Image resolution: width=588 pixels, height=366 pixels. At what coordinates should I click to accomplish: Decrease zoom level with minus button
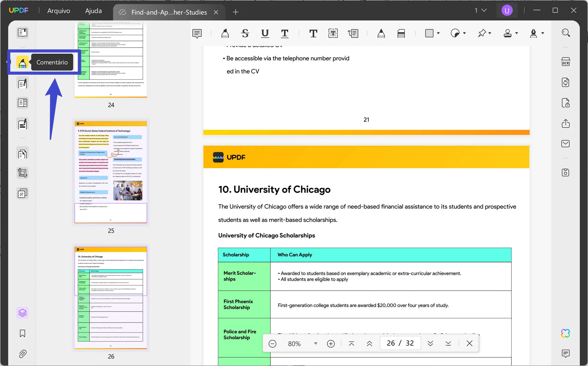272,343
